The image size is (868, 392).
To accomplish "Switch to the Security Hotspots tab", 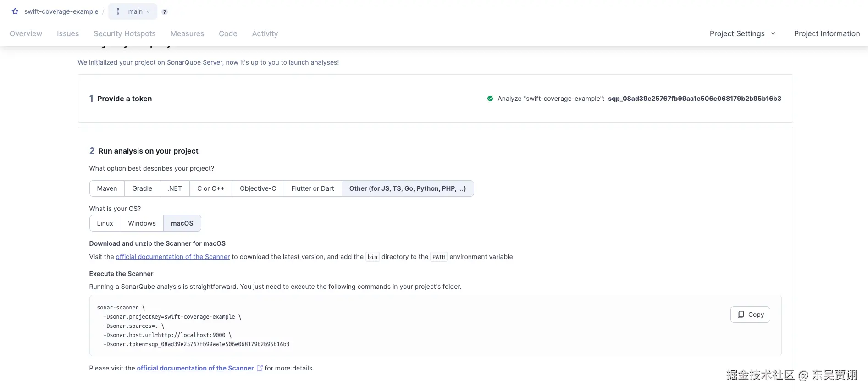I will pos(125,33).
